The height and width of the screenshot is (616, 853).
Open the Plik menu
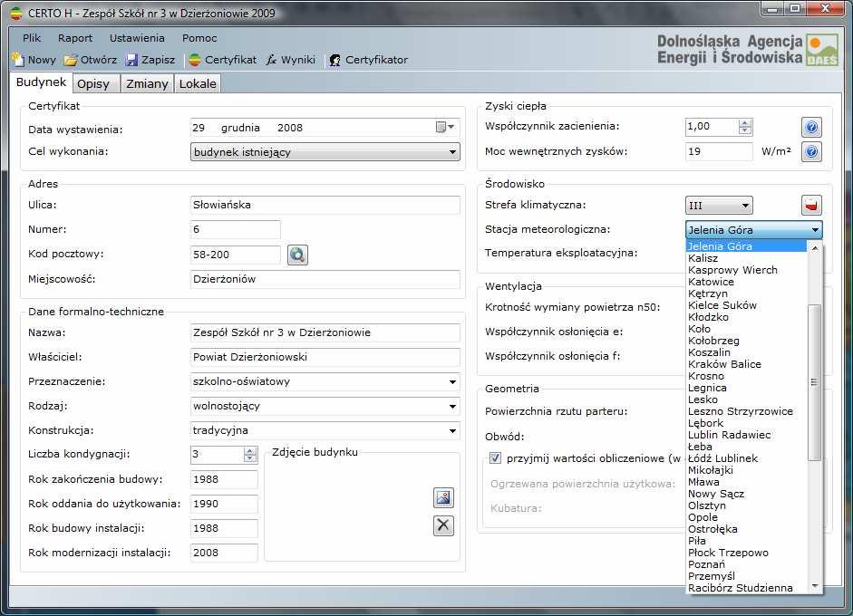click(x=32, y=38)
